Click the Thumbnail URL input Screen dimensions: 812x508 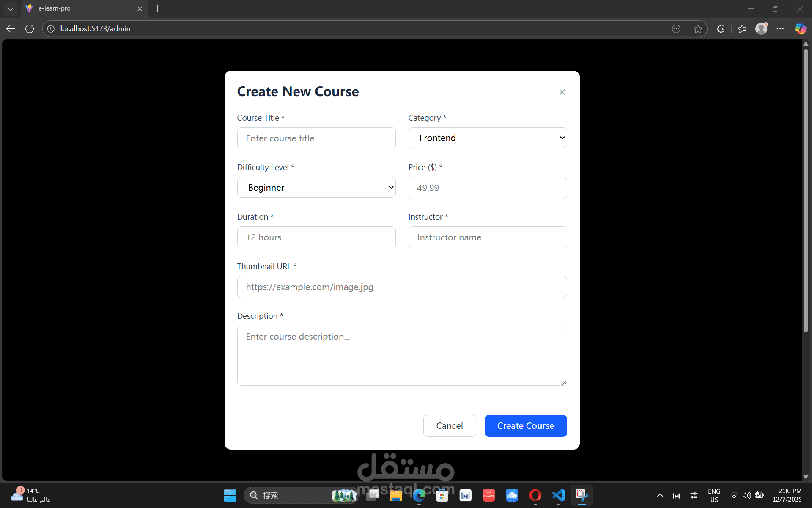click(401, 287)
